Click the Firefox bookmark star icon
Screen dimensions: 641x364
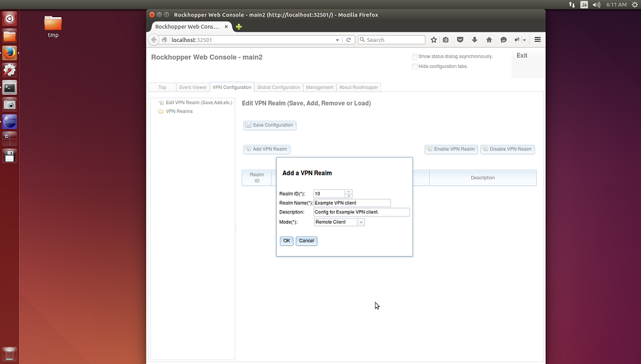[x=434, y=39]
